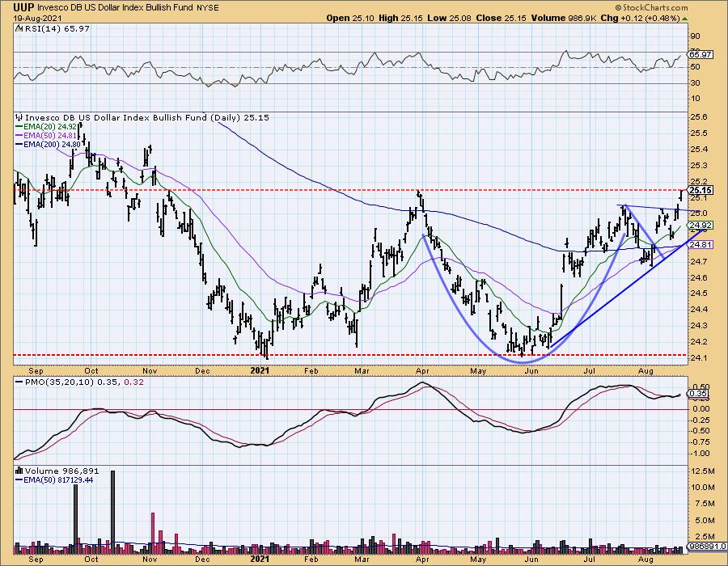Click the 12.5M volume axis label
This screenshot has height=566, width=728.
click(x=702, y=471)
